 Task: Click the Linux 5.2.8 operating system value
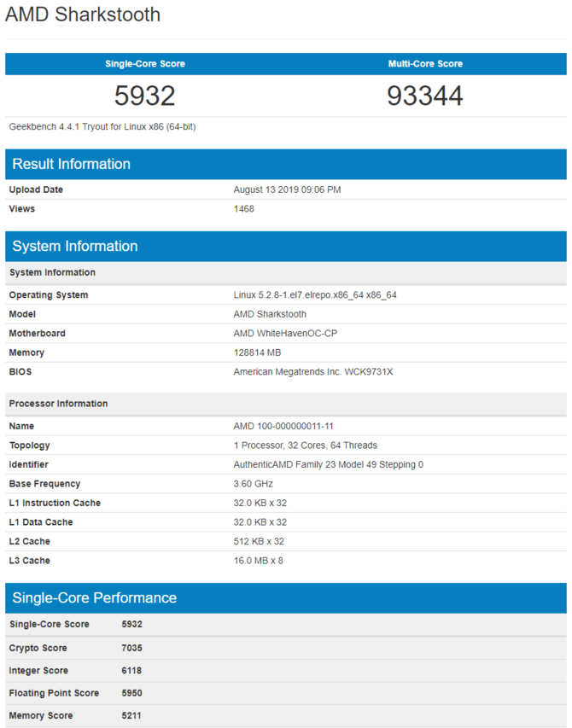(315, 295)
